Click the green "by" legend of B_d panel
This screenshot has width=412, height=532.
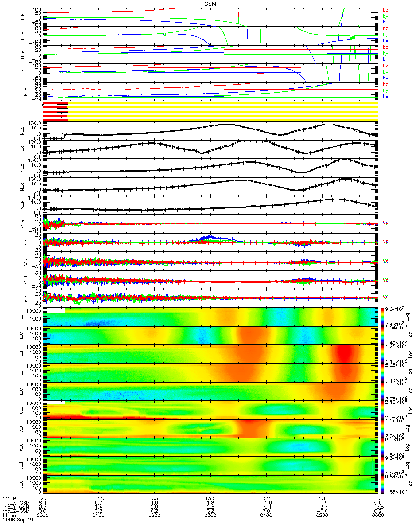click(x=385, y=72)
